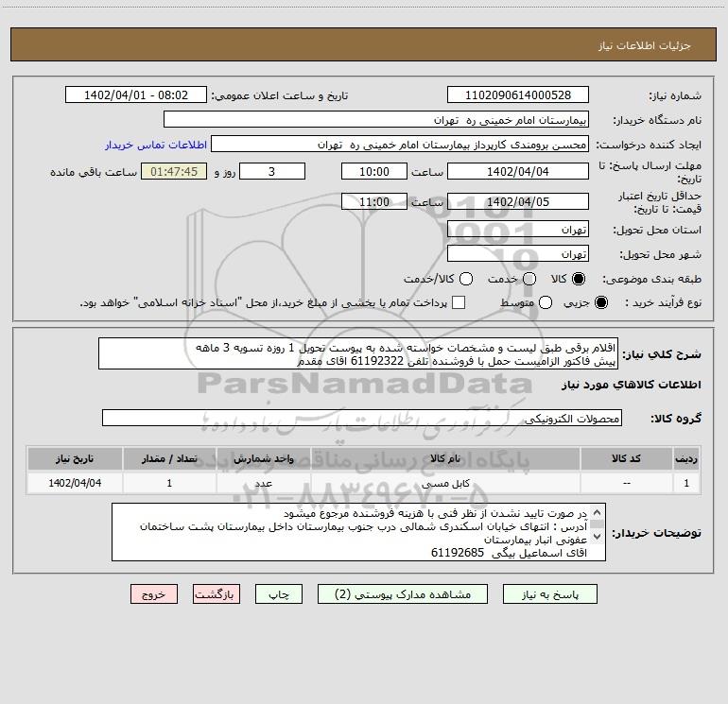This screenshot has width=728, height=704.
Task: Open مشاهده مدارک پیوستی (2) button
Action: 403,594
